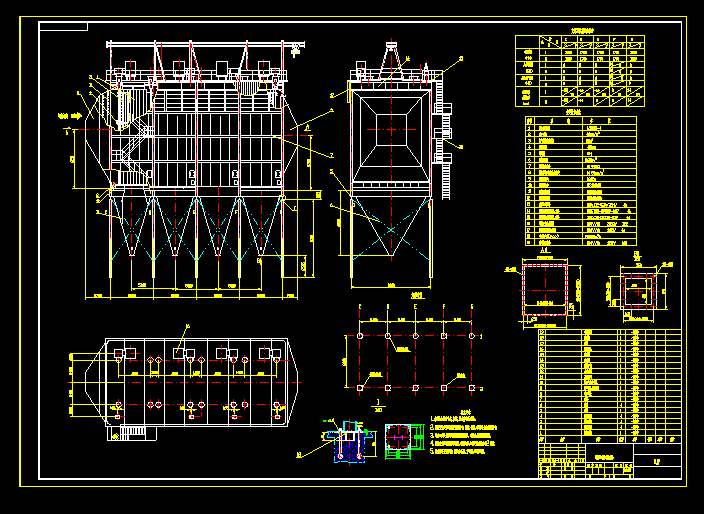Click the parts list table above the title block
The height and width of the screenshot is (514, 704).
tap(610, 386)
